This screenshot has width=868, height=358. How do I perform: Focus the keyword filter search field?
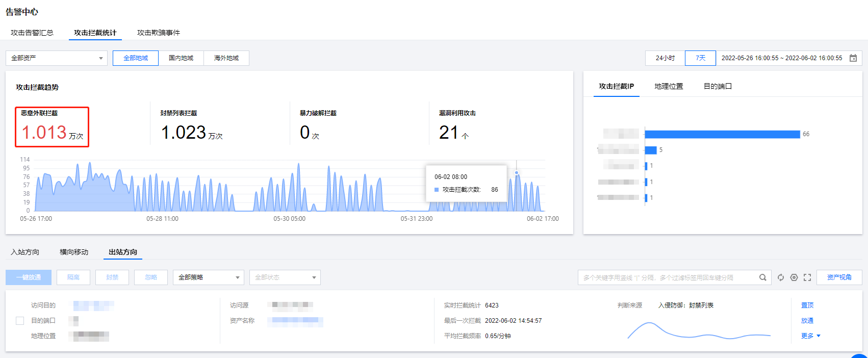[x=668, y=277]
